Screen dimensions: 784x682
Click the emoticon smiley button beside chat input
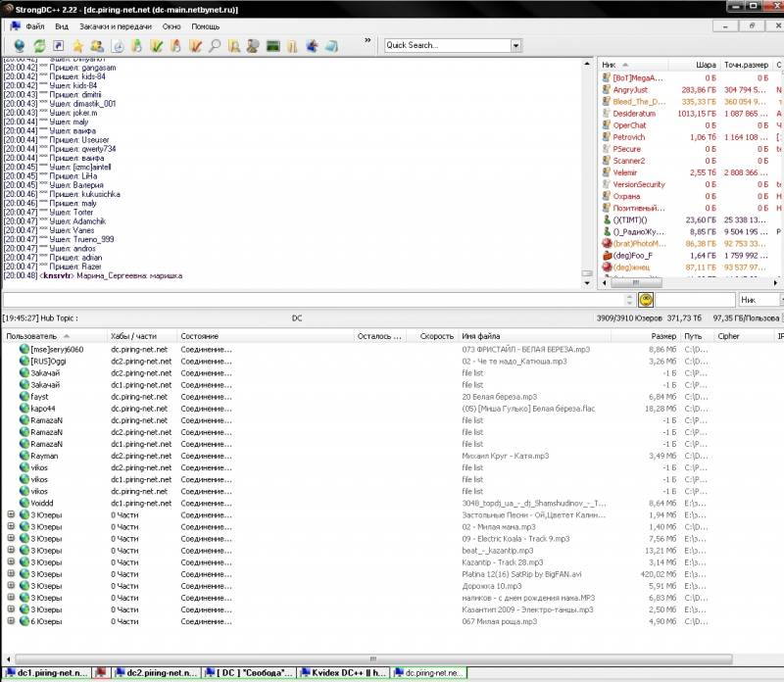click(646, 299)
